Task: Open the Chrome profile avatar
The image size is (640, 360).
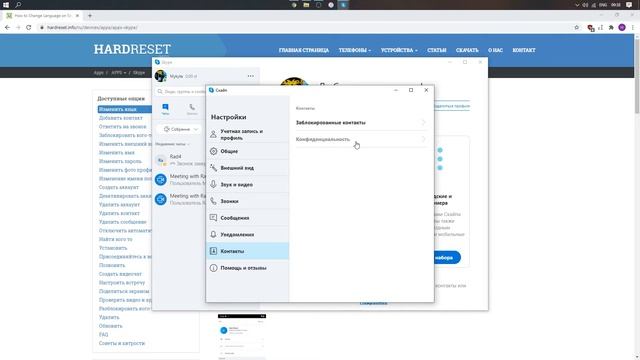Action: coord(622,27)
